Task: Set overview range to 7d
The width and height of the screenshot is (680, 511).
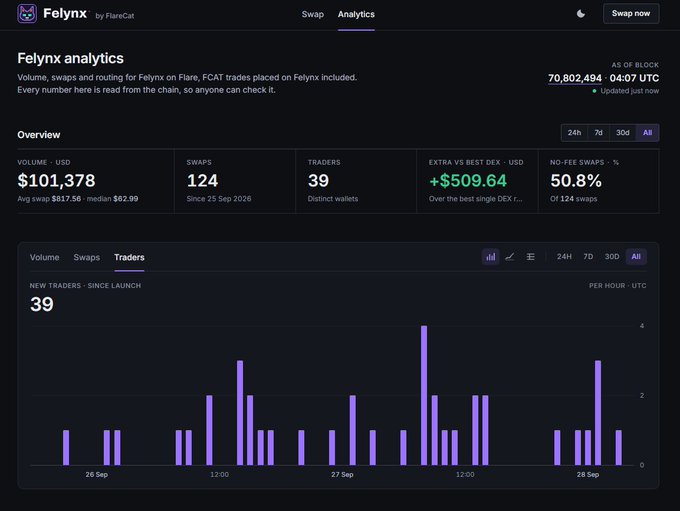Action: (x=598, y=133)
